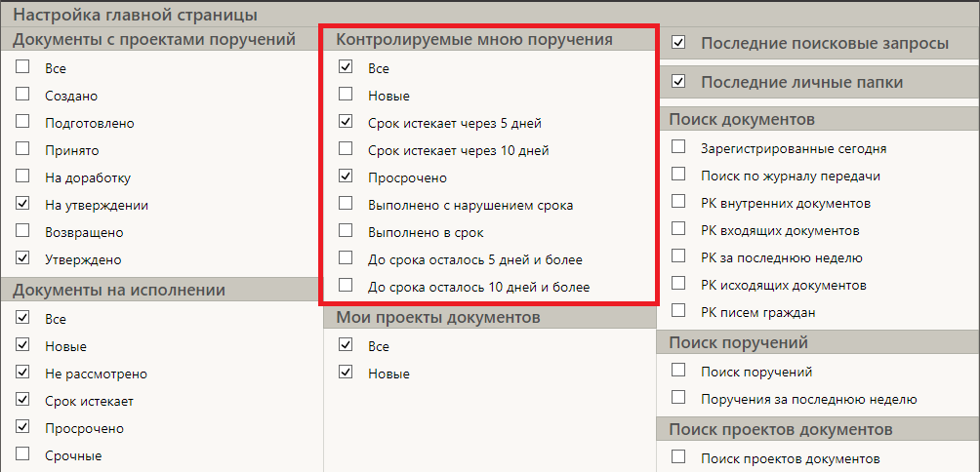Image resolution: width=980 pixels, height=472 pixels.
Task: Check 'Поручения за последнюю неделю'
Action: point(679,399)
